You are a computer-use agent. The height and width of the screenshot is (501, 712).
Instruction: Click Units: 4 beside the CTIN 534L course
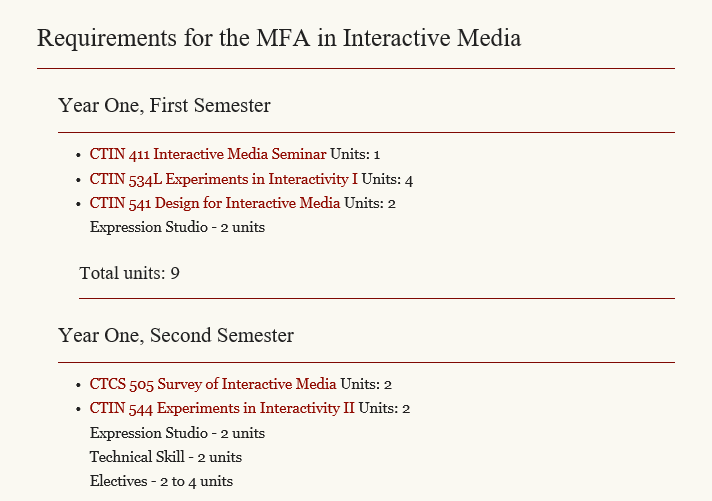click(x=387, y=179)
